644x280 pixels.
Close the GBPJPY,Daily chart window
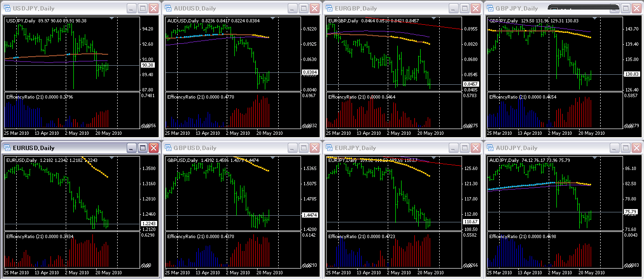click(x=636, y=9)
